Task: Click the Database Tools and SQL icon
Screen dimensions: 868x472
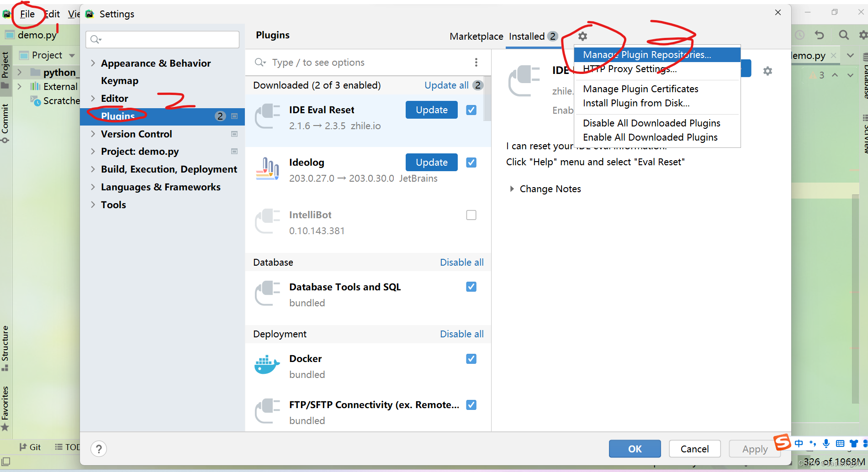Action: click(x=267, y=294)
